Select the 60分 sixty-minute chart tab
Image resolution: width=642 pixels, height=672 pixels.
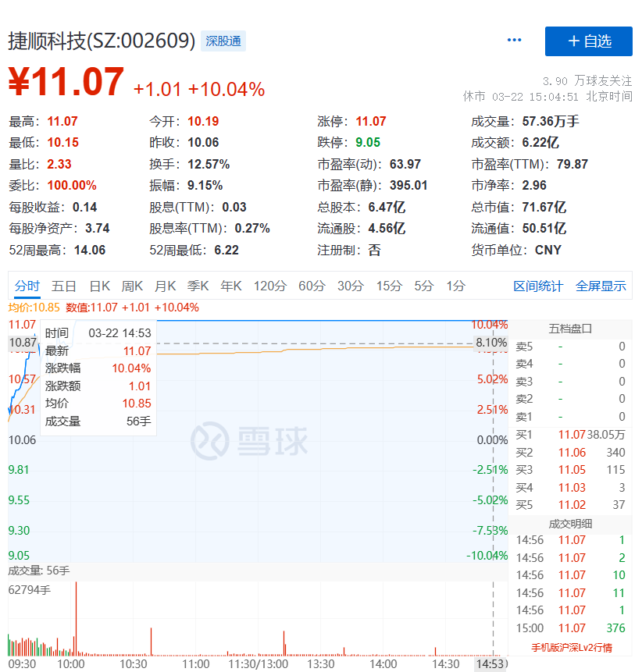coord(311,286)
